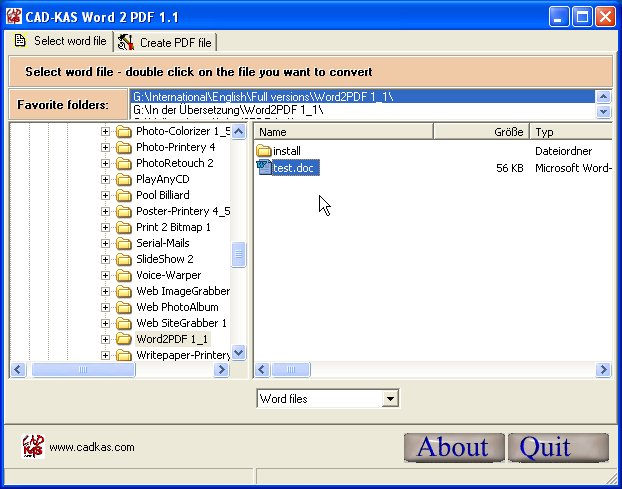Open the www.cadkas.com link

tap(91, 447)
